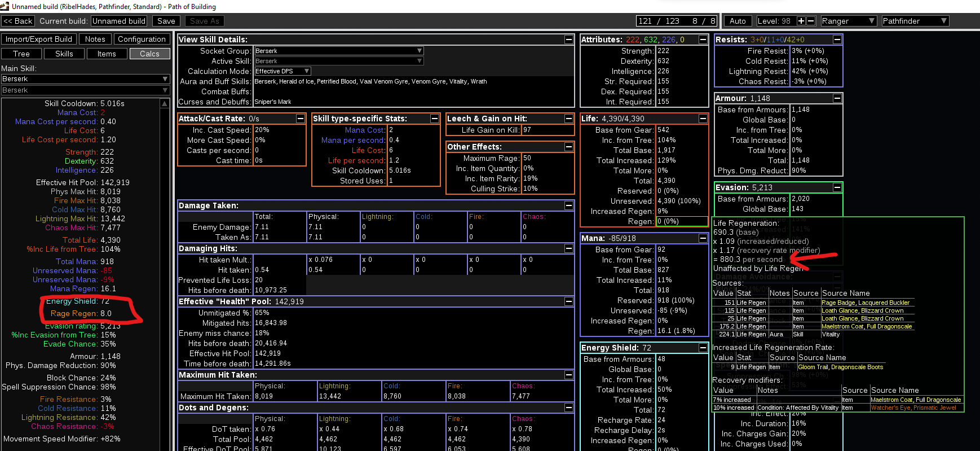Click the Curses and Debuffs Sniper's Mark text
Image resolution: width=980 pixels, height=451 pixels.
click(x=272, y=102)
